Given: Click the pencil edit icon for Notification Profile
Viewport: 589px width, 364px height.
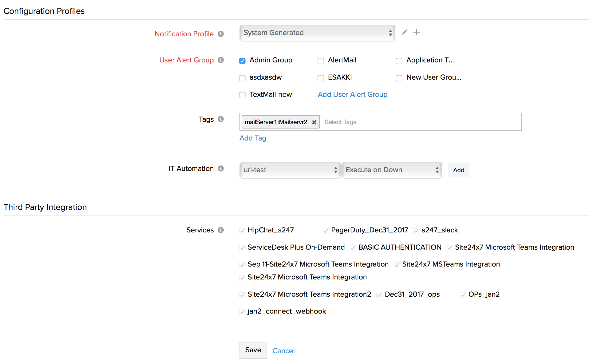Looking at the screenshot, I should coord(404,32).
